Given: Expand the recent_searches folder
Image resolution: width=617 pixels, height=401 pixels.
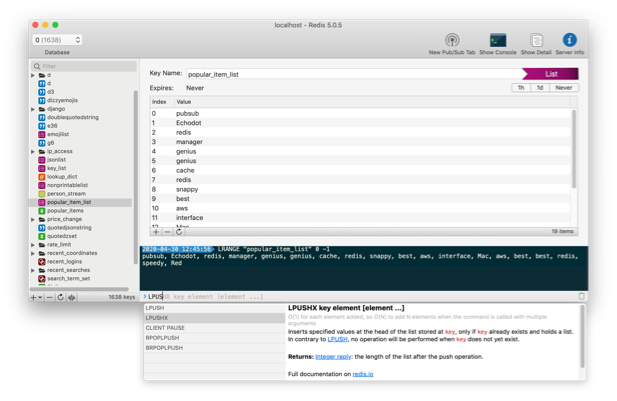Looking at the screenshot, I should point(33,270).
